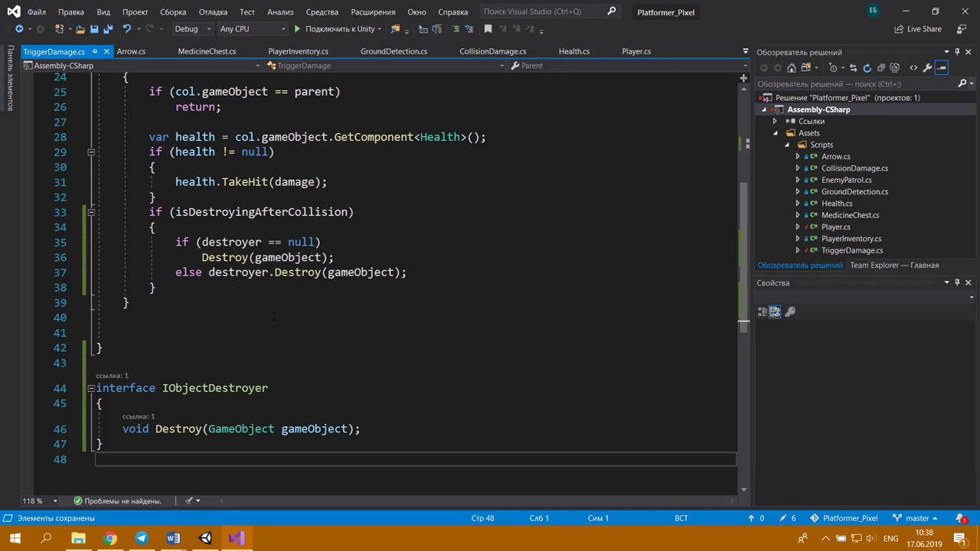
Task: Switch to the PlayerInventory.cs tab
Action: pos(298,51)
